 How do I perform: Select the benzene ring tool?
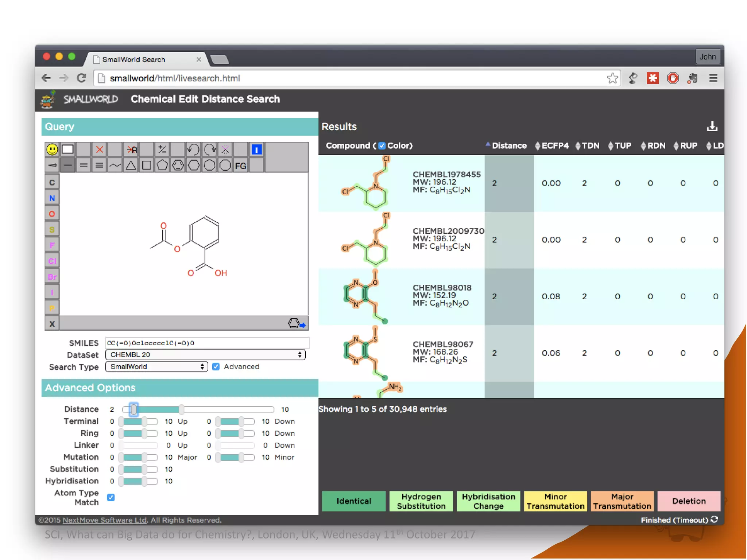178,166
